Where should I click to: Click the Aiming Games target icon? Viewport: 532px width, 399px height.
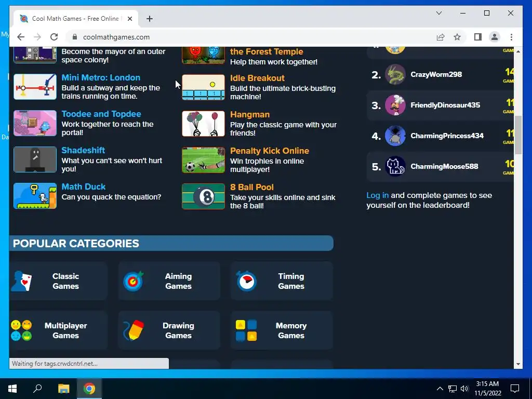(x=134, y=281)
